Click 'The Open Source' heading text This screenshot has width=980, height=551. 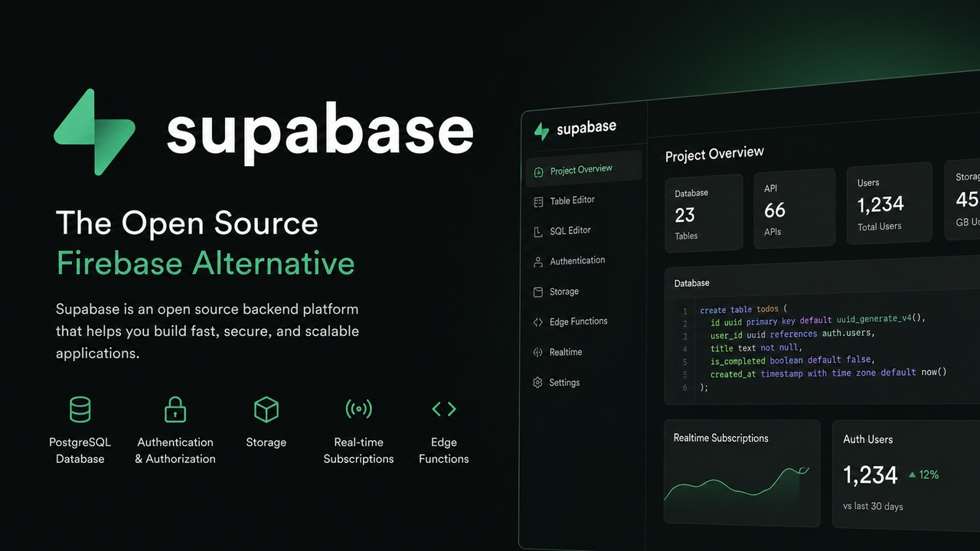click(187, 223)
